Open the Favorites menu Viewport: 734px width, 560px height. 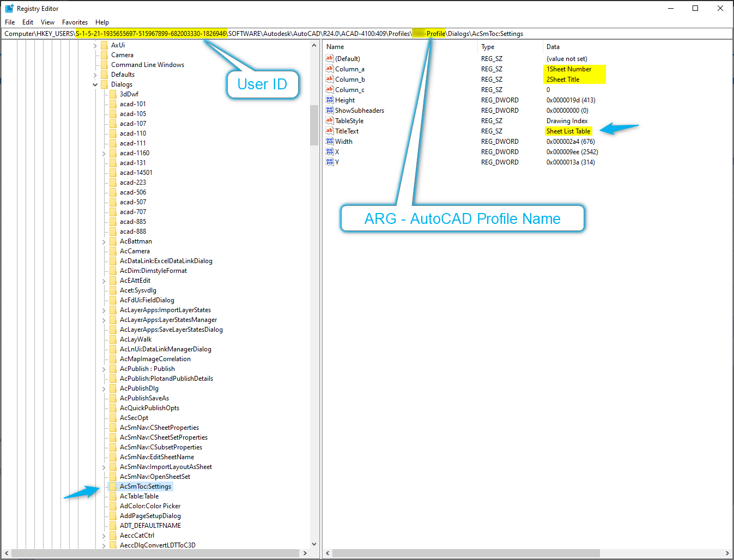pos(75,22)
